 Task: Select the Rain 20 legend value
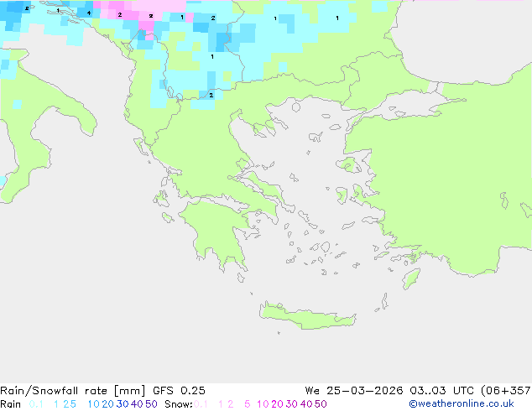pos(107,404)
